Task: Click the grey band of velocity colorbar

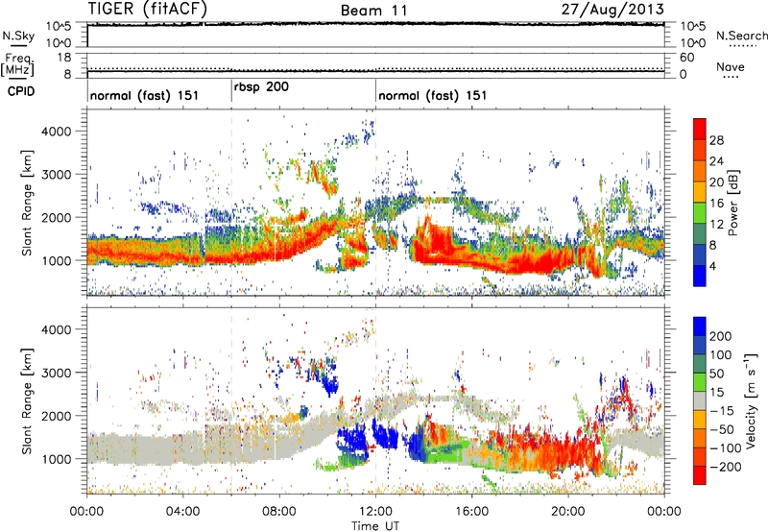Action: [x=700, y=400]
